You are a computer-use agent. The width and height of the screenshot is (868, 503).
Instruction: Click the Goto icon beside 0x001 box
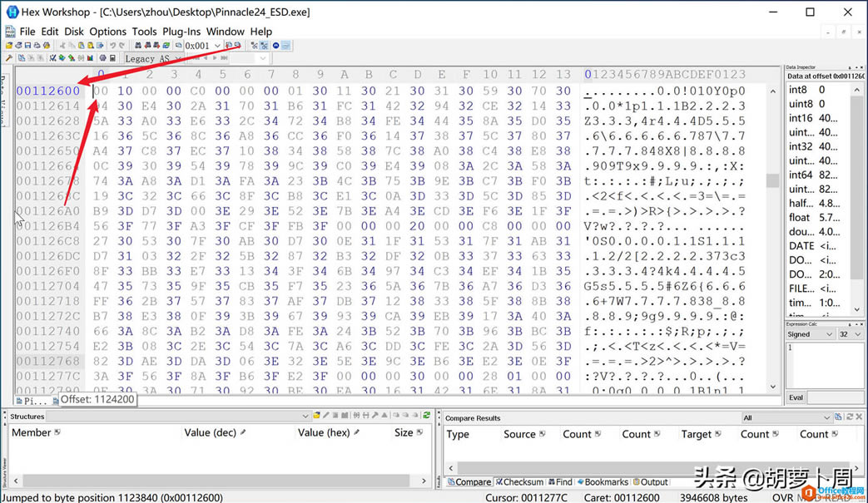(x=178, y=46)
